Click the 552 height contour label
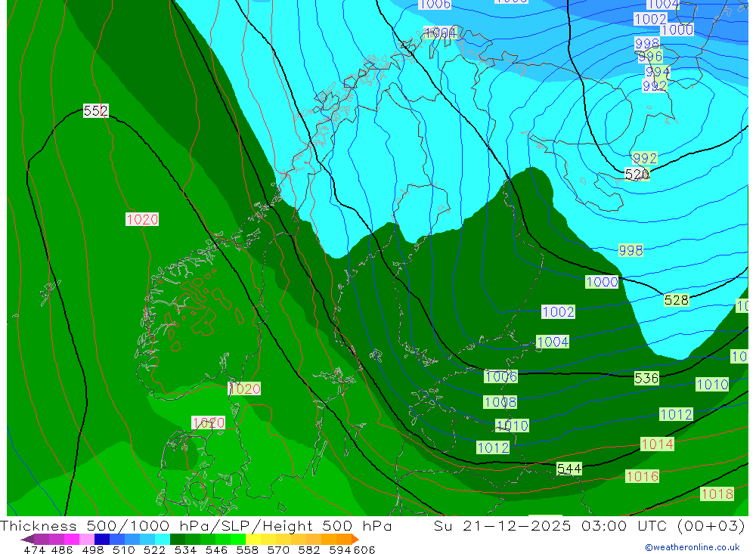This screenshot has height=554, width=756. click(95, 111)
